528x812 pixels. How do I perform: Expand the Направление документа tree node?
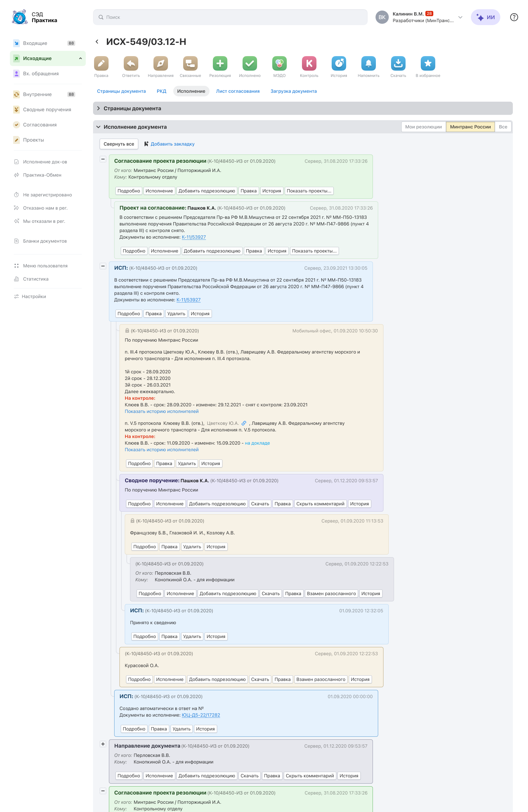(x=103, y=744)
